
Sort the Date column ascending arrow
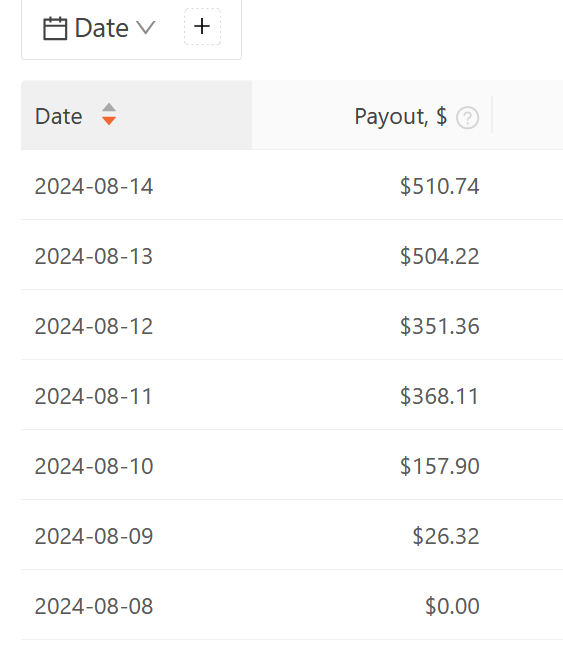[x=109, y=107]
